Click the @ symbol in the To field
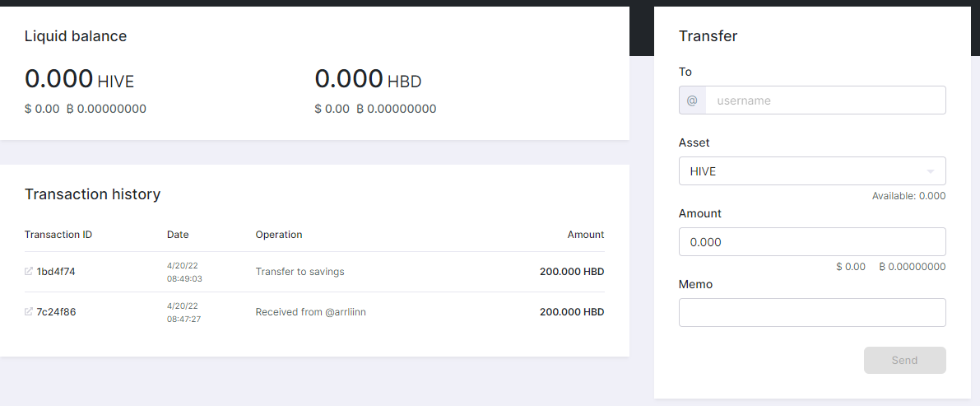The width and height of the screenshot is (980, 406). [692, 100]
